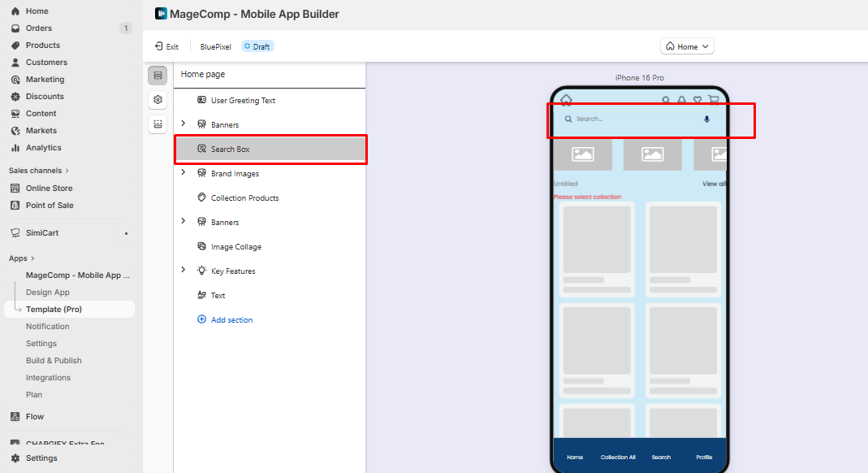Select the sections layout icon in left rail
The image size is (868, 473).
click(158, 76)
